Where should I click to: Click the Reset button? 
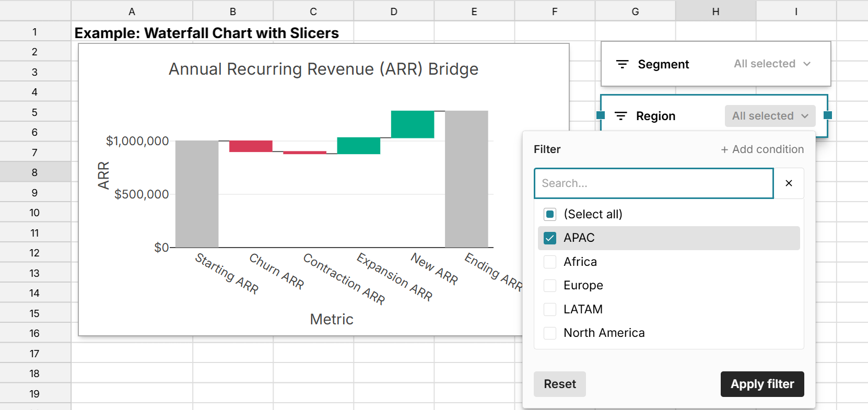pos(559,384)
